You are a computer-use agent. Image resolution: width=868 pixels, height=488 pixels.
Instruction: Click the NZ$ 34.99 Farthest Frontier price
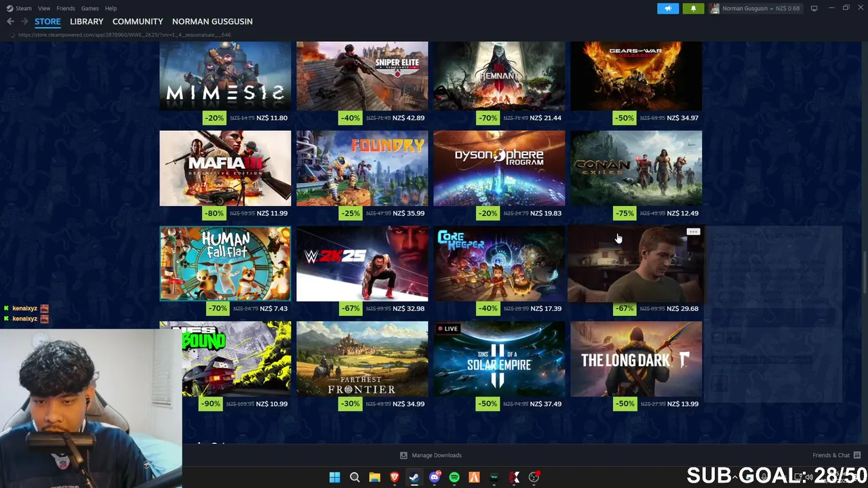[408, 404]
